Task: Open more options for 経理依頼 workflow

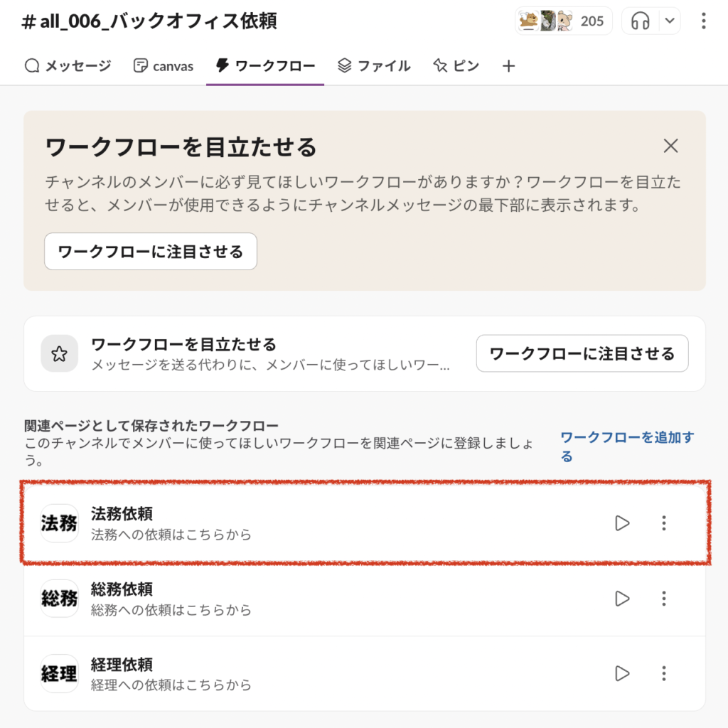Action: pyautogui.click(x=664, y=673)
